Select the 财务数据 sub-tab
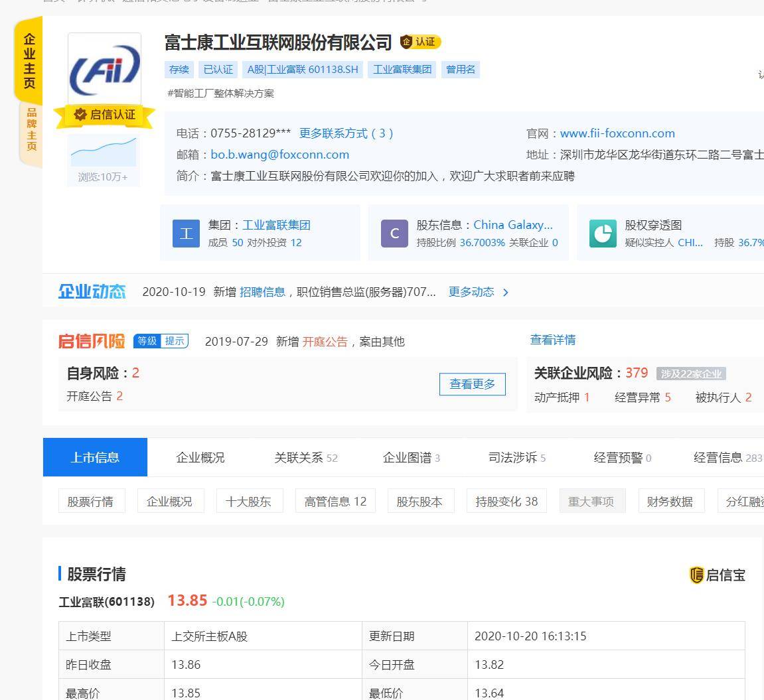Screen dimensions: 764x700 click(671, 501)
